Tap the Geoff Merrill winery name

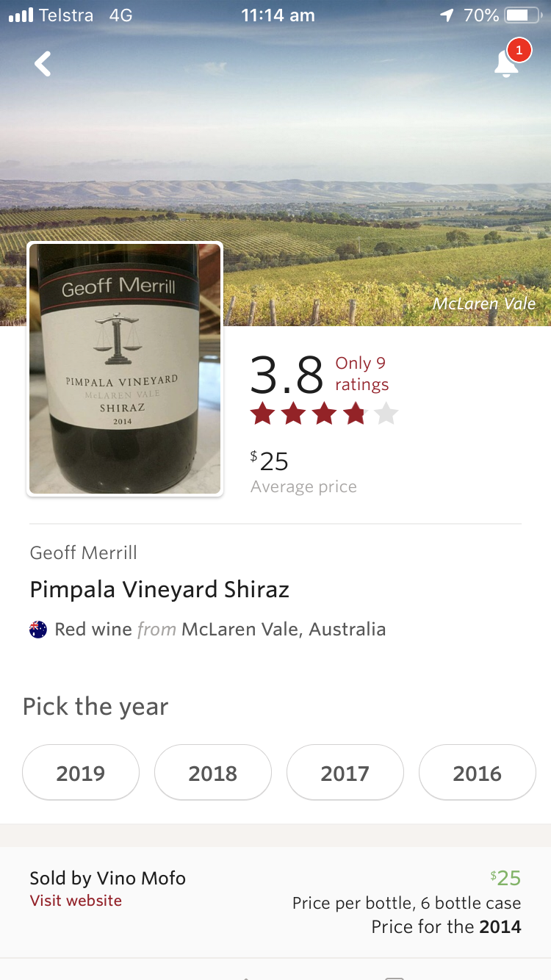[x=84, y=553]
